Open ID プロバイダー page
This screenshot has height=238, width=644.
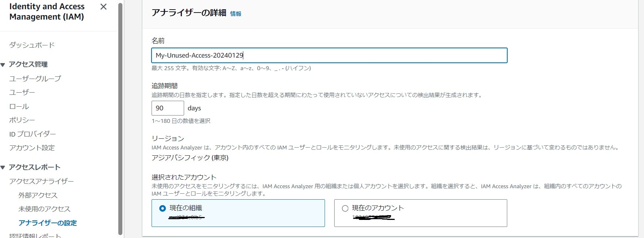point(33,134)
